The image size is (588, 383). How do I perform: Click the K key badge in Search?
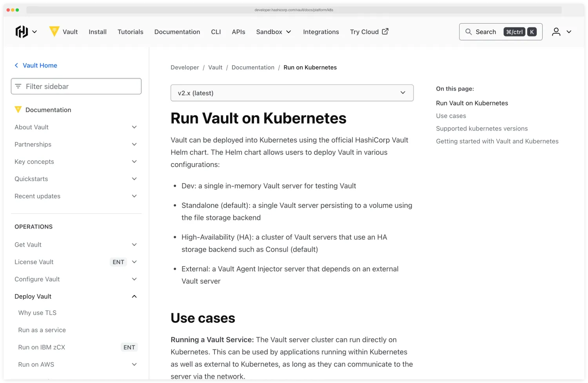pyautogui.click(x=532, y=32)
